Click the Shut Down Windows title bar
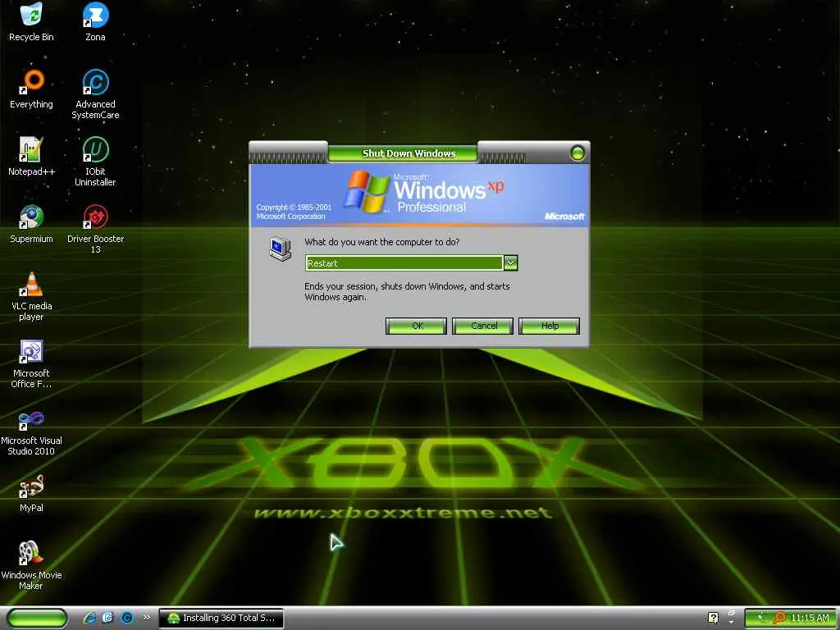The image size is (840, 630). [409, 153]
